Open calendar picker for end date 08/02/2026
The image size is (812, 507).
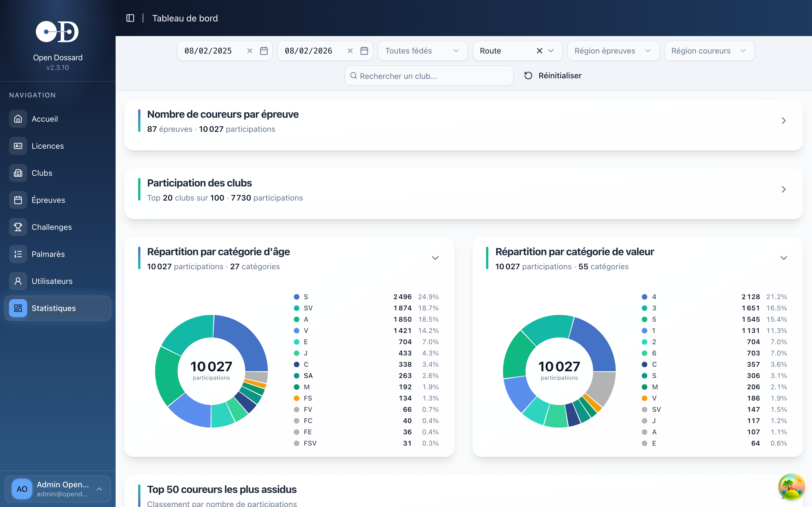pos(364,51)
